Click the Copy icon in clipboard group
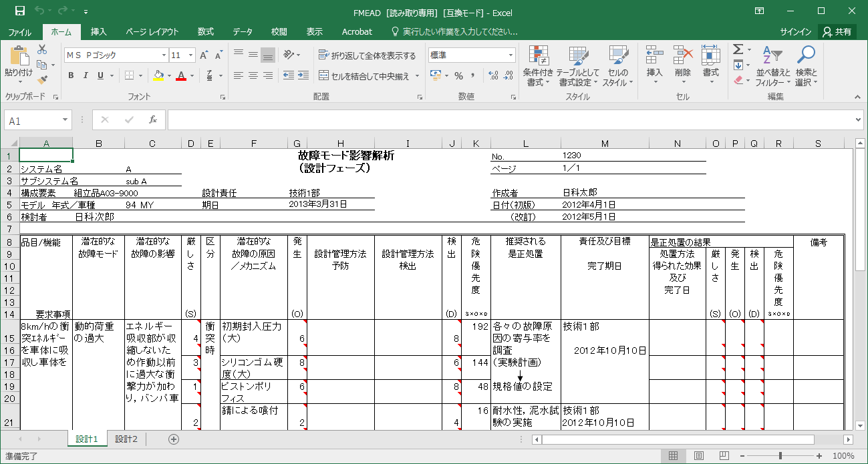 42,65
